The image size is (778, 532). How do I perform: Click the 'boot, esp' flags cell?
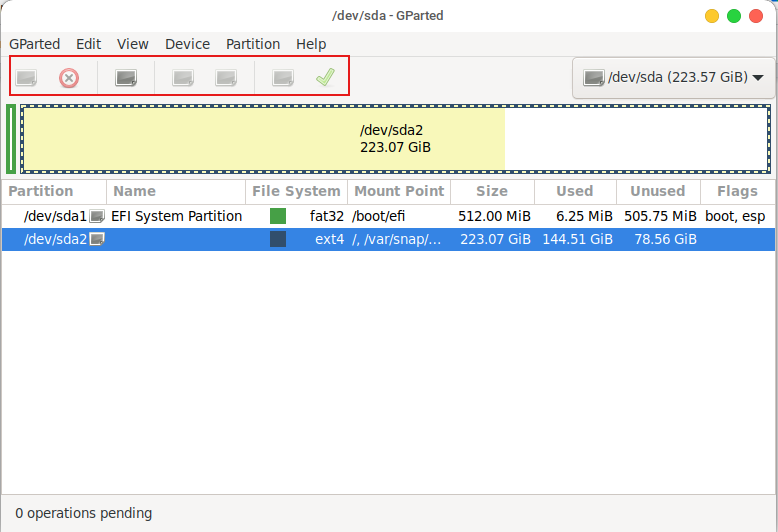[x=735, y=216]
